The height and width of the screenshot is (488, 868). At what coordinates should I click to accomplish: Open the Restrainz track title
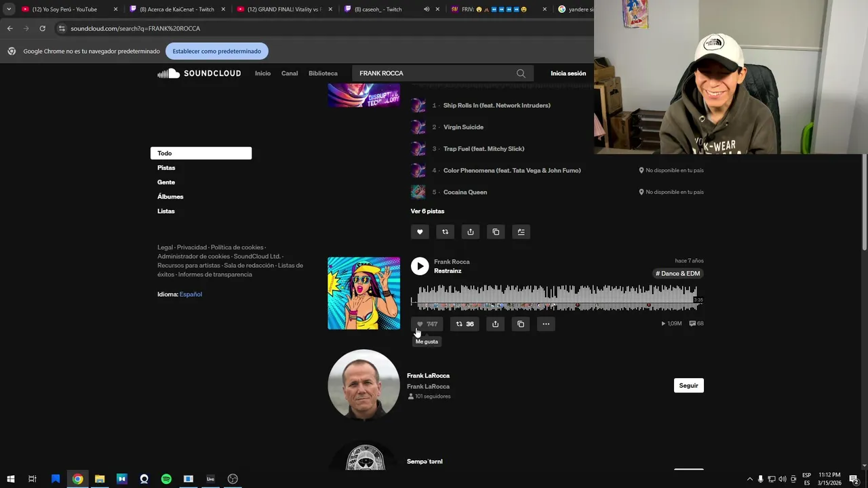[448, 271]
